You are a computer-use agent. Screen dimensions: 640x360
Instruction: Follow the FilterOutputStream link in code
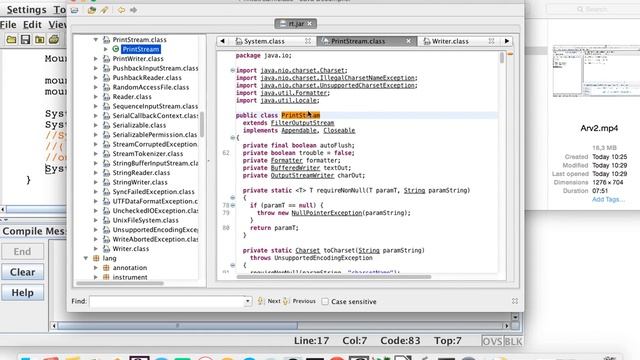click(302, 123)
